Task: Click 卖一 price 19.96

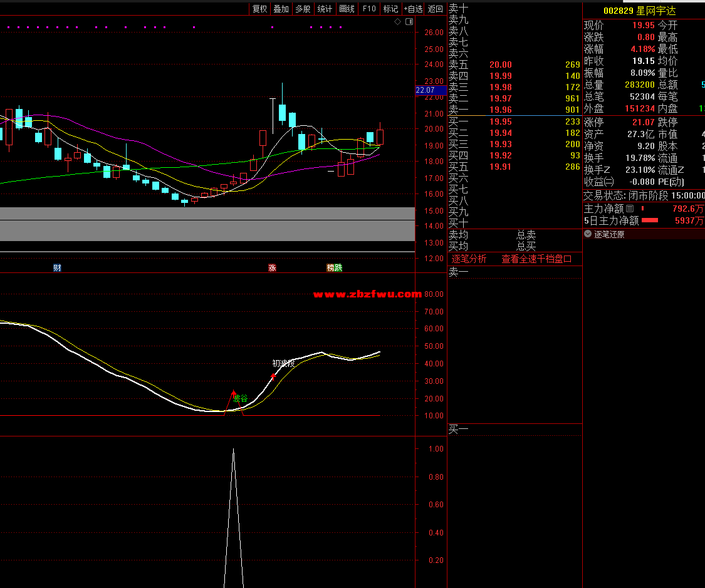Action: [x=501, y=110]
